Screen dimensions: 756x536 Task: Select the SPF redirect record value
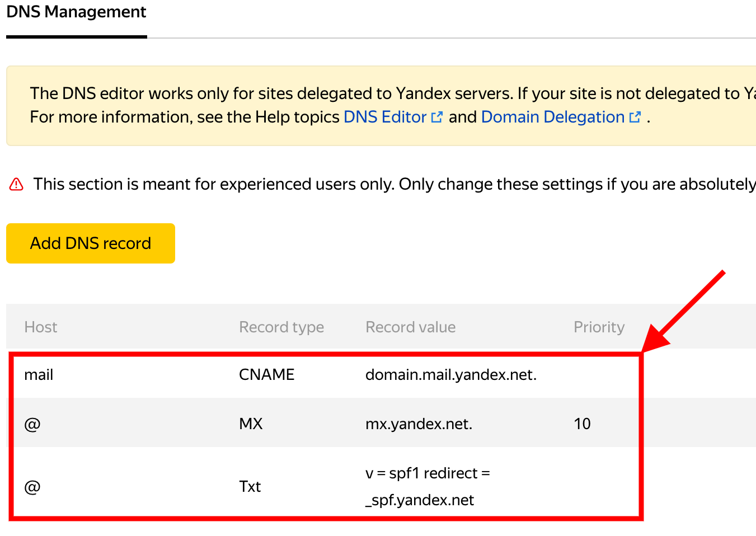428,486
